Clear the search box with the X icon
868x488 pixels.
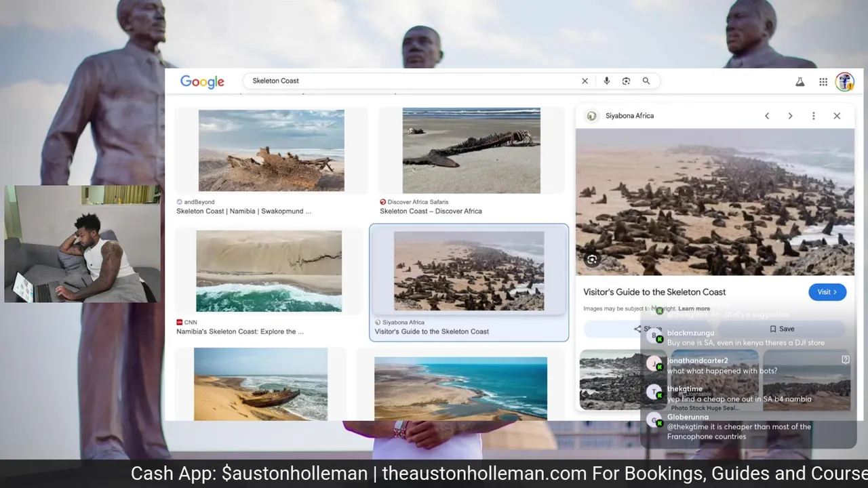585,81
